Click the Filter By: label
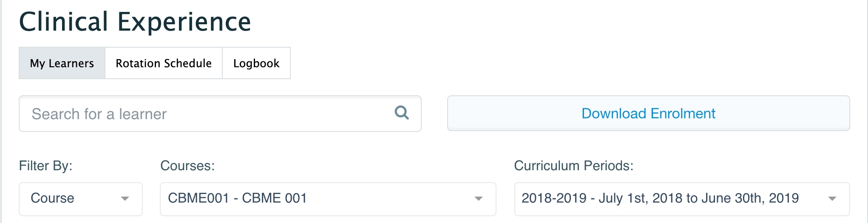The image size is (868, 223). pos(45,166)
